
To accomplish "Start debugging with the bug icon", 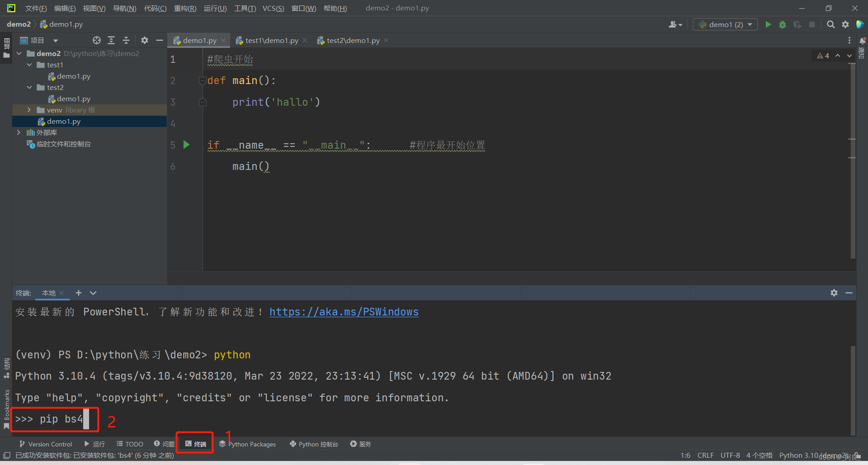I will [783, 24].
